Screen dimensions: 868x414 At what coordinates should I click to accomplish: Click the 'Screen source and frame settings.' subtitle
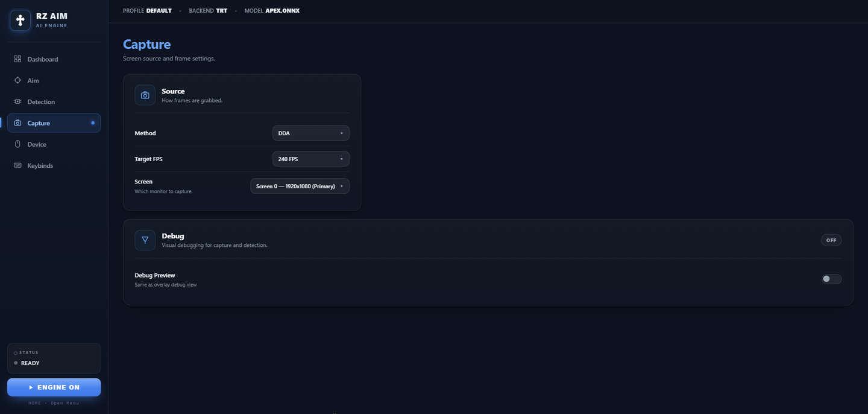click(x=169, y=59)
